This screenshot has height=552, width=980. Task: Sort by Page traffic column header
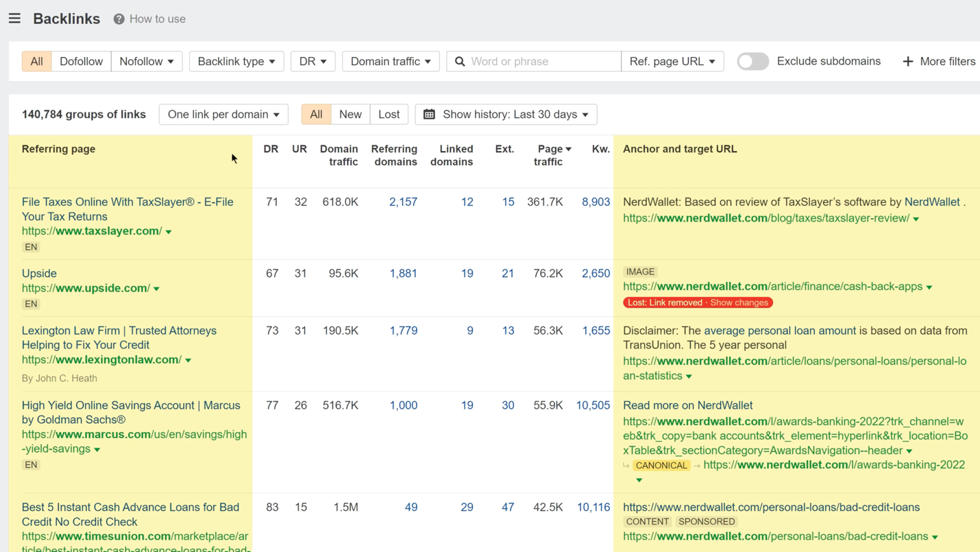tap(554, 156)
